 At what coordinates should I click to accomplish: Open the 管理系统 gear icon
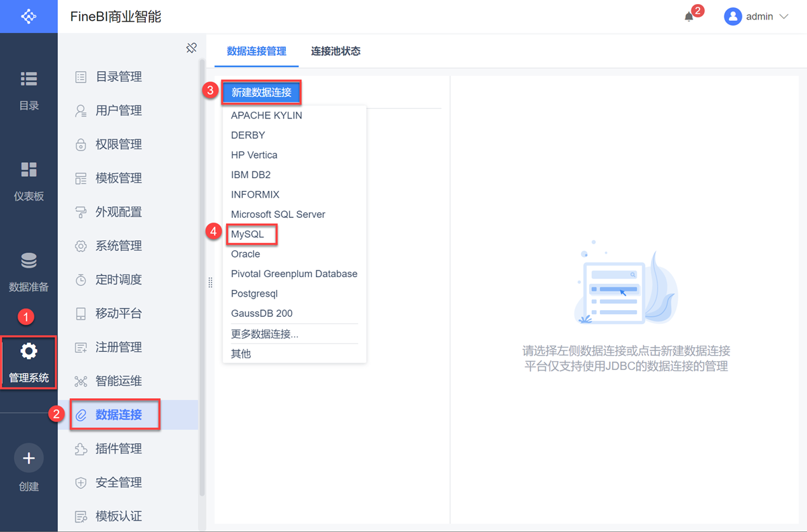29,351
